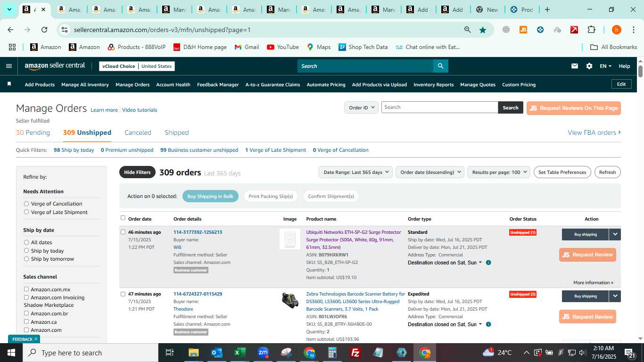Open the EN language dropdown
The height and width of the screenshot is (362, 644).
pyautogui.click(x=605, y=66)
